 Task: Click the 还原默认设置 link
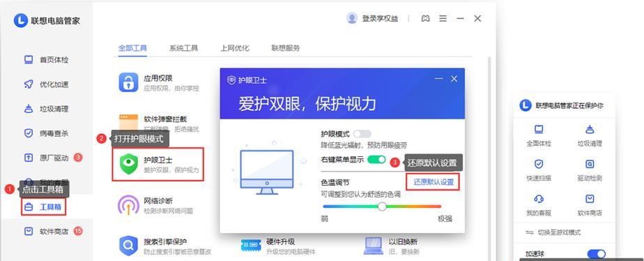434,182
